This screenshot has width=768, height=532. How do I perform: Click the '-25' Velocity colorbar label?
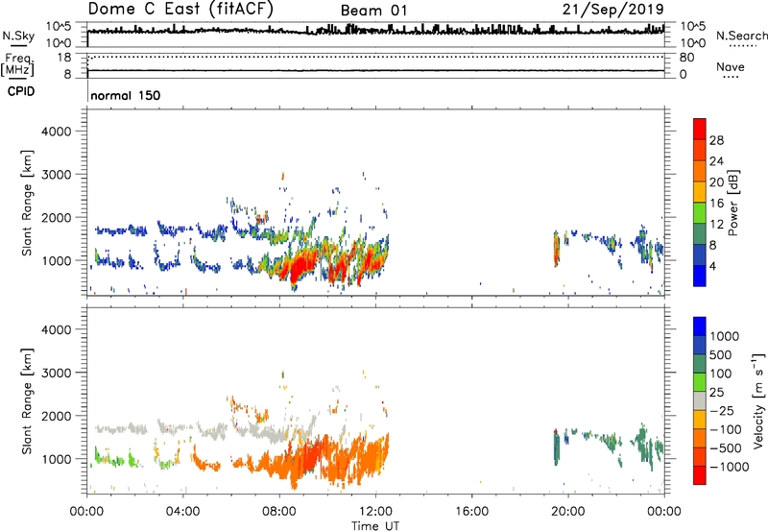(x=722, y=411)
